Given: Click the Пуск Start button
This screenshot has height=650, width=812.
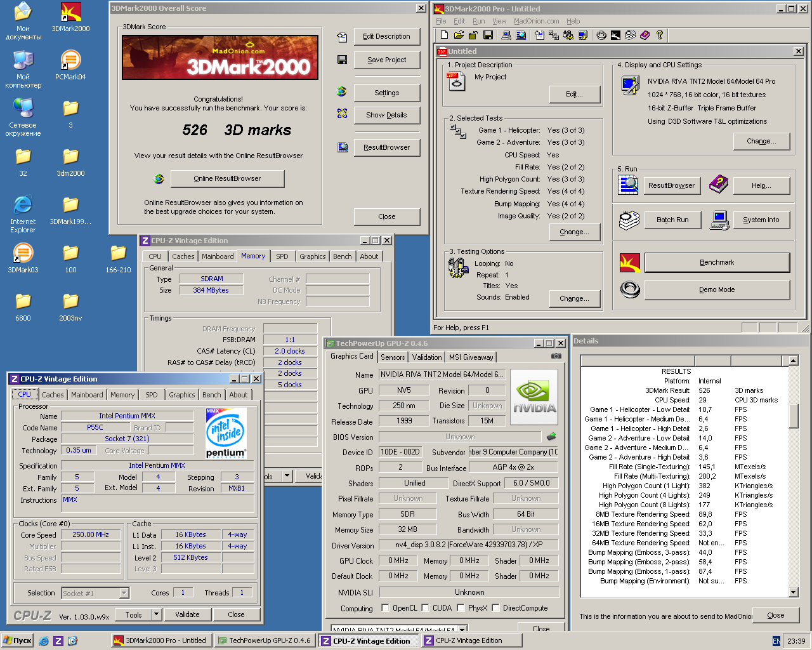Looking at the screenshot, I should pyautogui.click(x=18, y=641).
